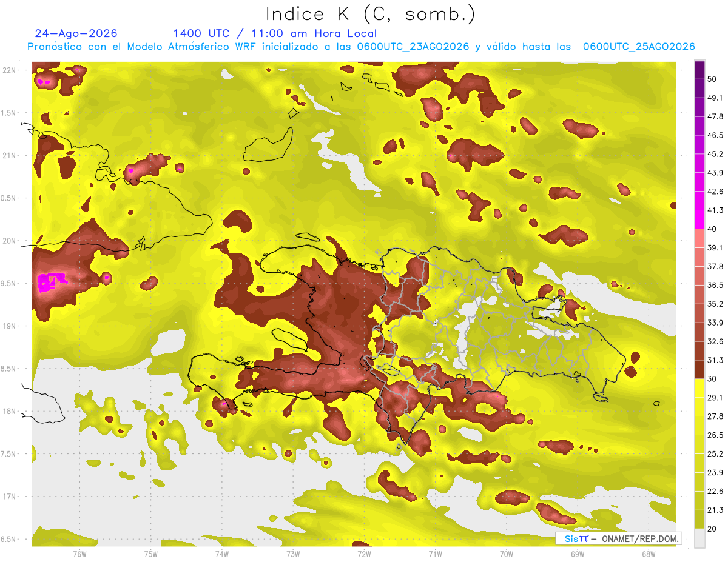
Task: Click the 22N latitude axis label
Action: [9, 70]
